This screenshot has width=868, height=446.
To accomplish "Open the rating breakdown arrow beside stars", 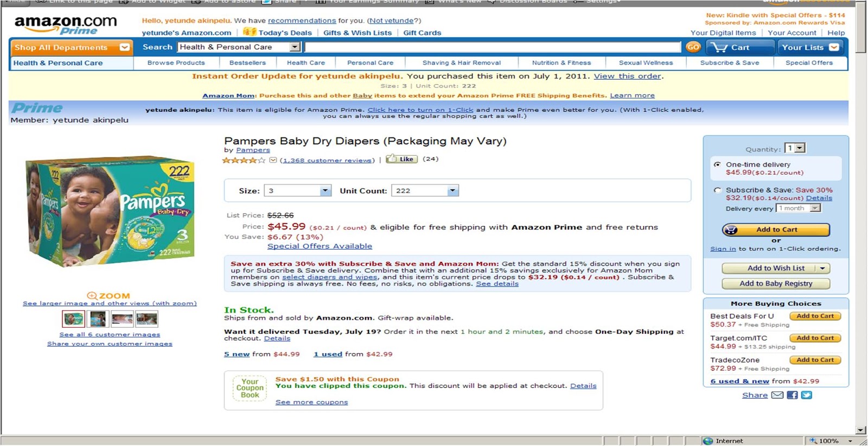I will coord(273,160).
